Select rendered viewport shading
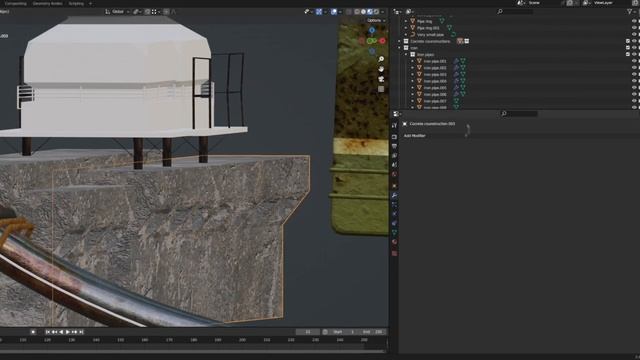 coord(376,12)
